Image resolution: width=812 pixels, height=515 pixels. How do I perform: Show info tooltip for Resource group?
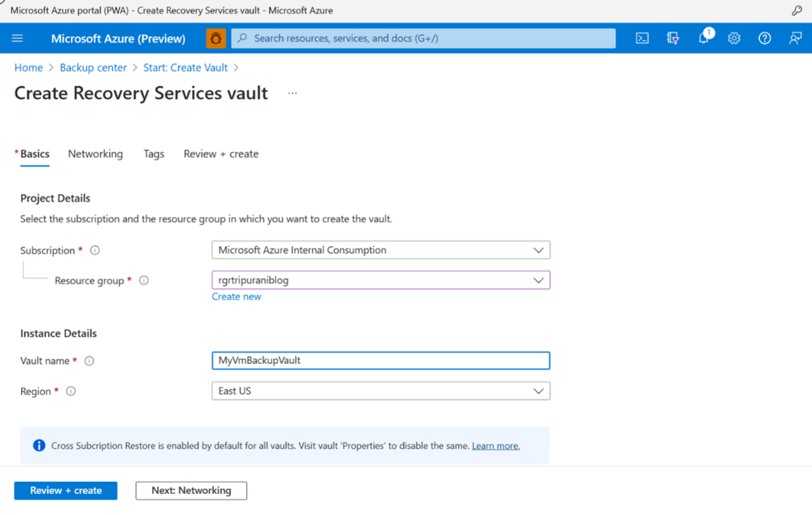144,280
